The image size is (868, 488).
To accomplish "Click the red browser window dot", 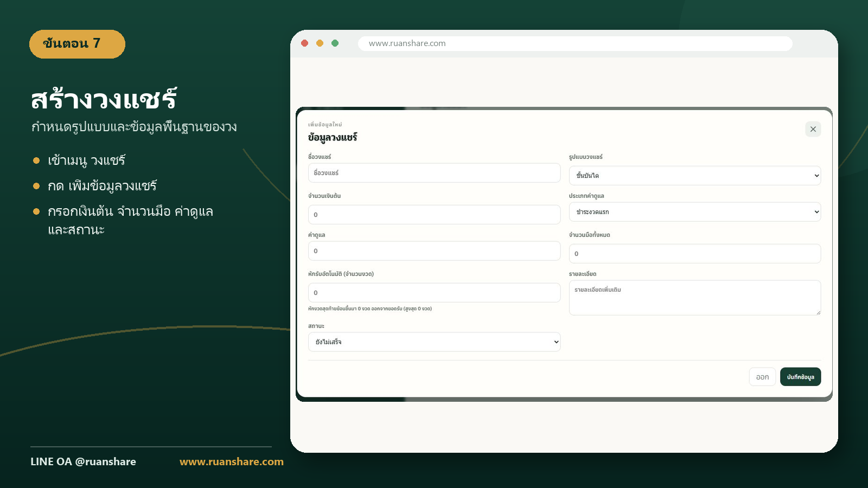I will tap(305, 43).
